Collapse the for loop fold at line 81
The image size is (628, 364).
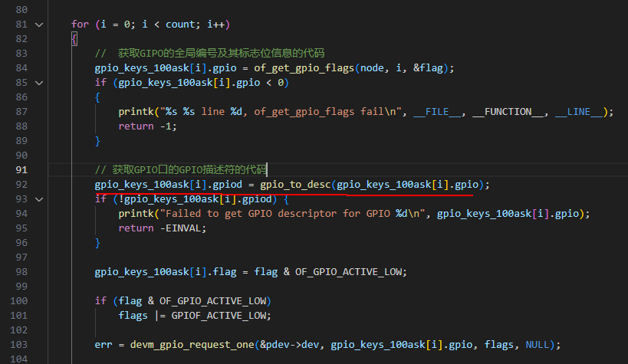(39, 25)
